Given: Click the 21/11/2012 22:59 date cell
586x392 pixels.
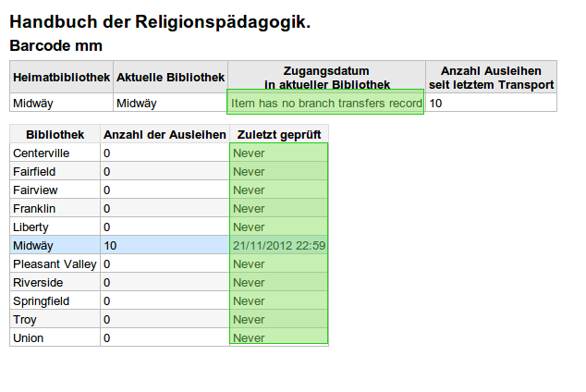Looking at the screenshot, I should tap(278, 245).
